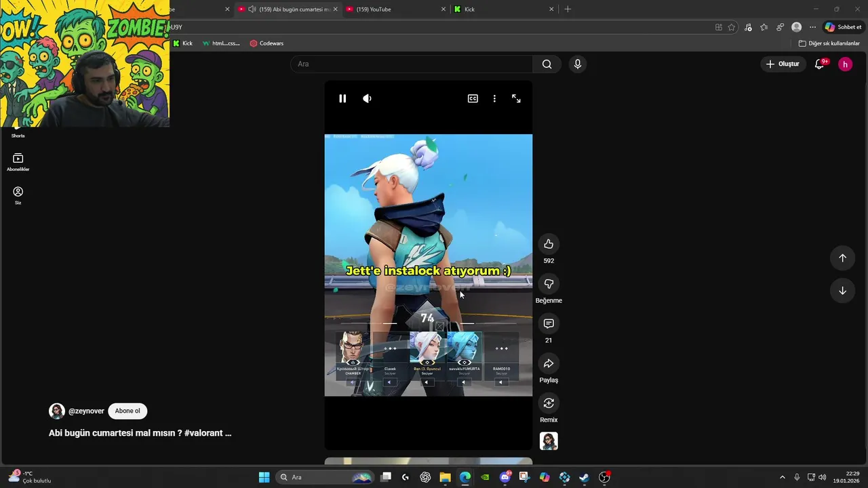Start voice search with microphone
Screen dimensions: 868x488
(577, 64)
